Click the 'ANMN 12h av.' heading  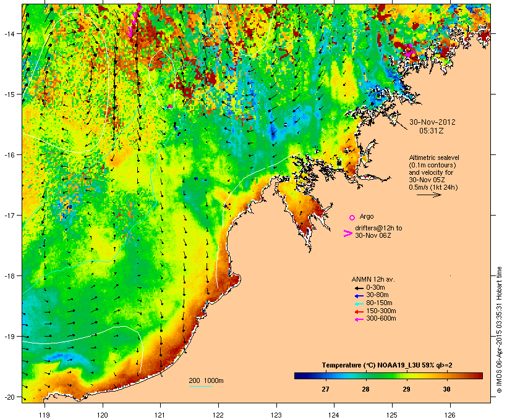pyautogui.click(x=373, y=279)
